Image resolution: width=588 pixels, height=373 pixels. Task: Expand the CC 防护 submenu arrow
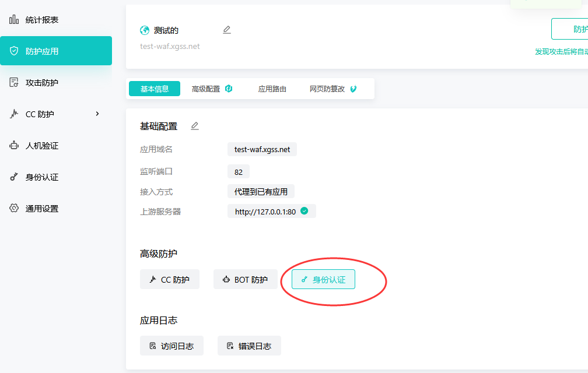tap(97, 114)
